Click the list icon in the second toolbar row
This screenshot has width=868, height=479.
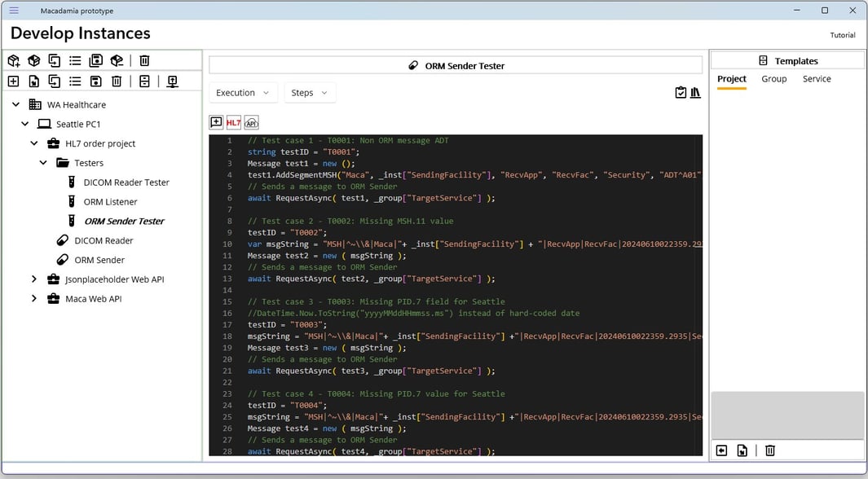click(x=75, y=81)
